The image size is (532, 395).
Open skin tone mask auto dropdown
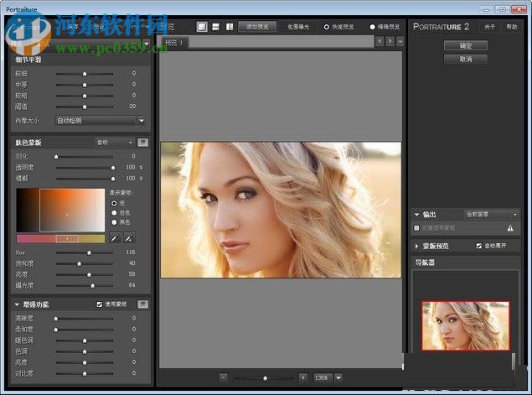(114, 143)
